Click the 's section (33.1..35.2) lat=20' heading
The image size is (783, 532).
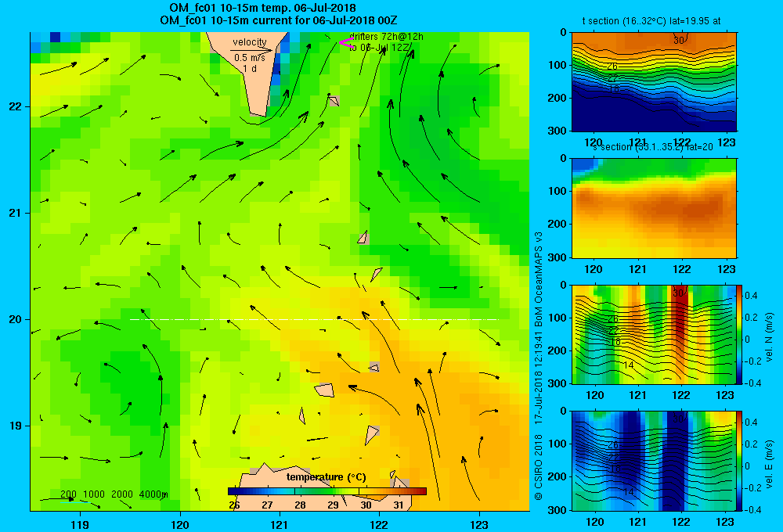651,147
